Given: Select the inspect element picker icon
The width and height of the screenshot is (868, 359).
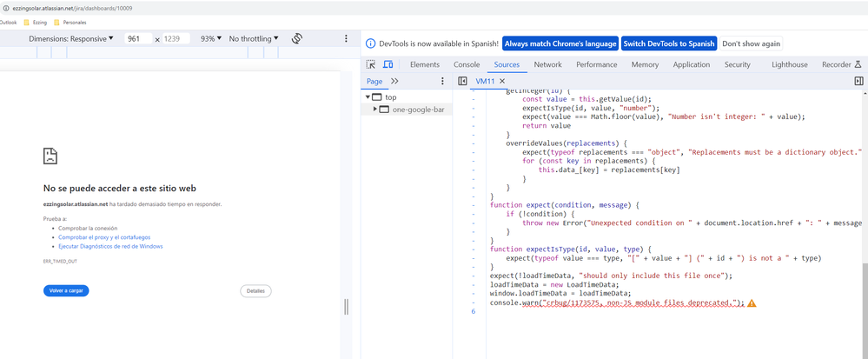Looking at the screenshot, I should pyautogui.click(x=371, y=64).
